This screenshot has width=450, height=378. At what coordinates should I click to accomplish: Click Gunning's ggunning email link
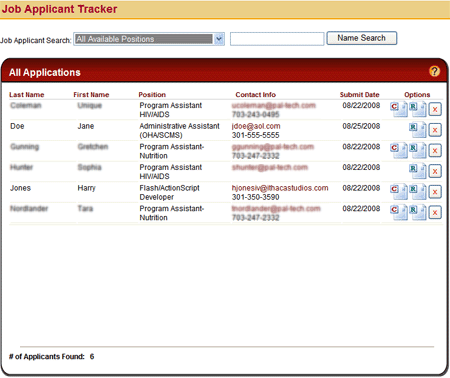pyautogui.click(x=273, y=147)
